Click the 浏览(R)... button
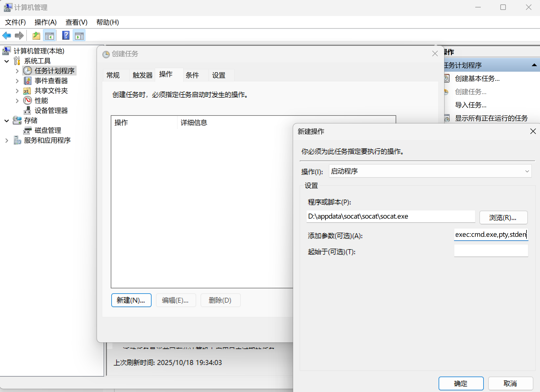Image resolution: width=540 pixels, height=392 pixels. [503, 218]
